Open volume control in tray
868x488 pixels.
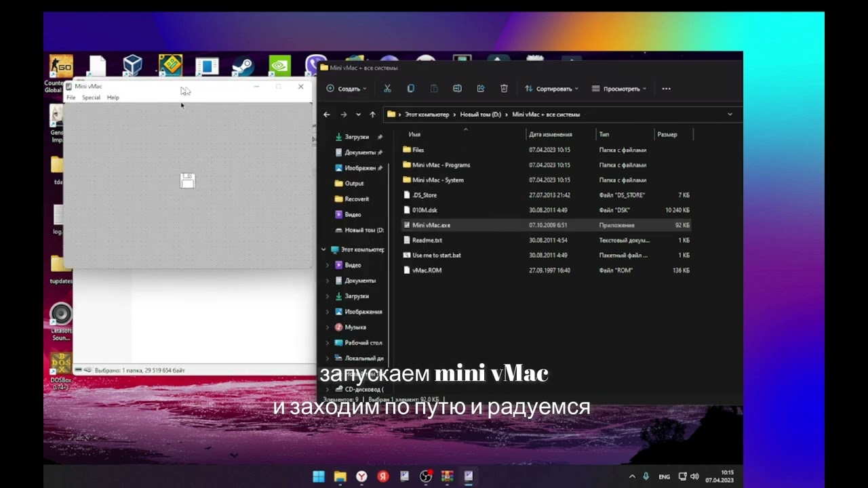coord(694,476)
